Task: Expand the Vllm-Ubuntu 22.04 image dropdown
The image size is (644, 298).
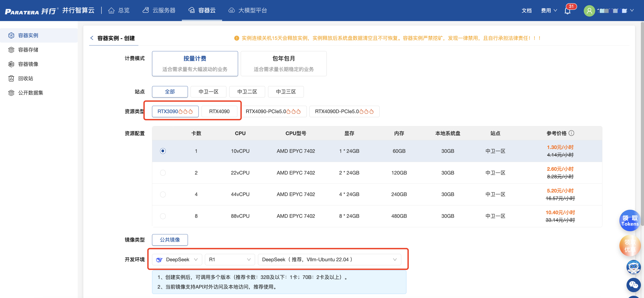Action: 329,259
